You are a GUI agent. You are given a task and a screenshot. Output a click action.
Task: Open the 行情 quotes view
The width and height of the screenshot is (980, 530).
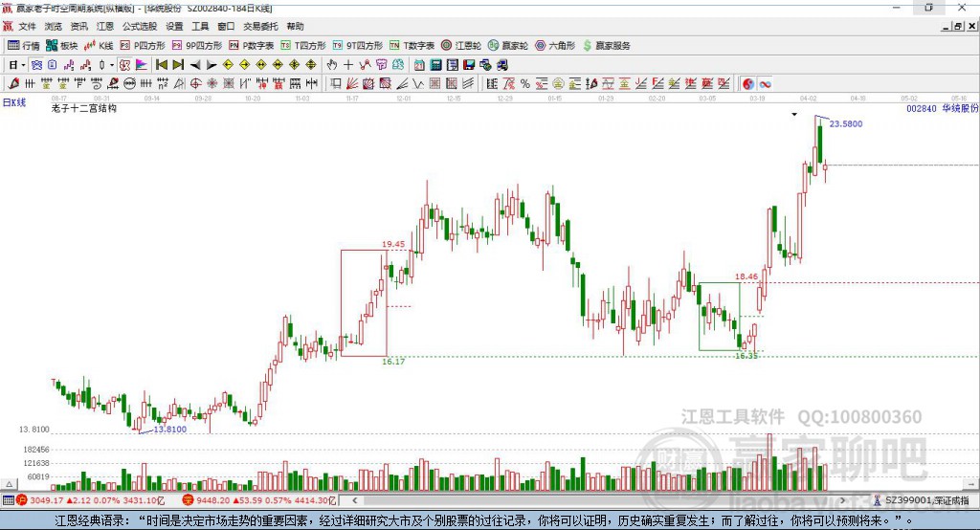(x=24, y=46)
